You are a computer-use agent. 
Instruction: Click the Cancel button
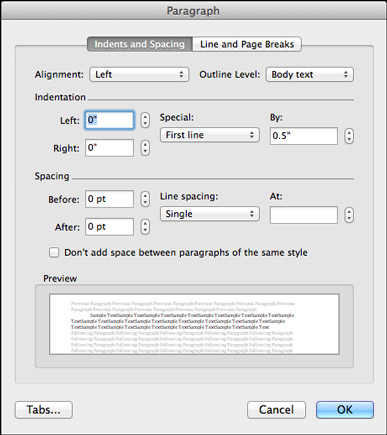pos(276,410)
